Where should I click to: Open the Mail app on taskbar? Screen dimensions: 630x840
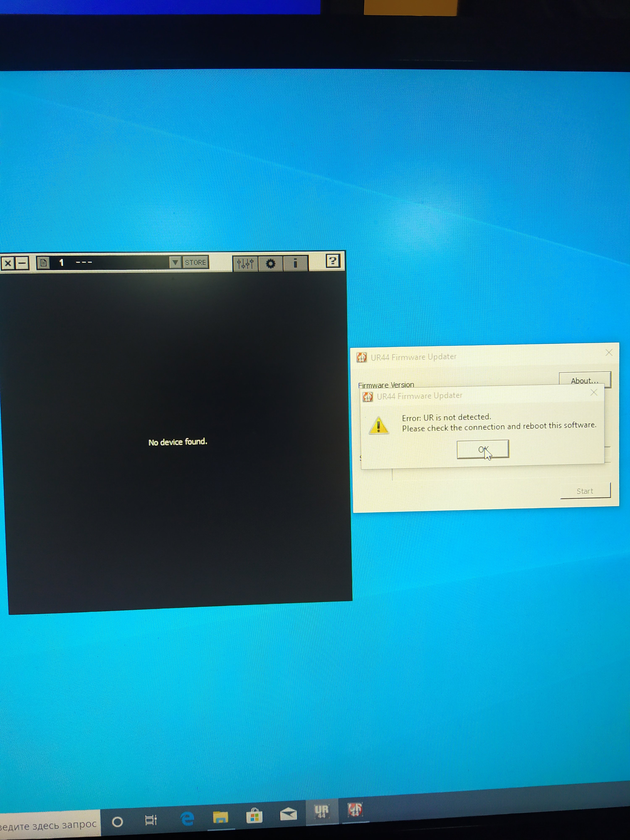pos(288,814)
